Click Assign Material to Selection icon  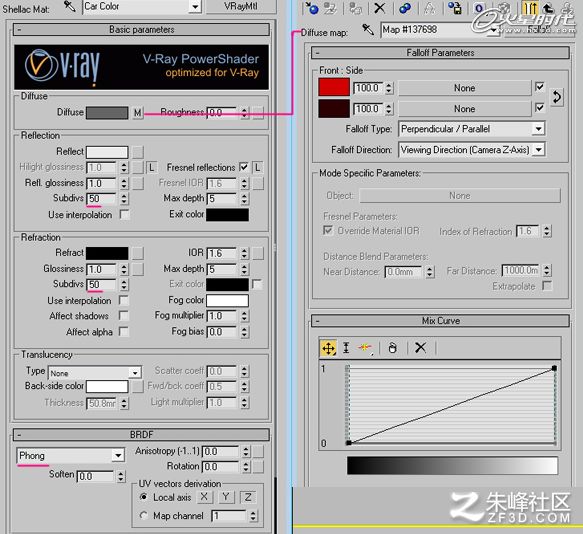(356, 8)
